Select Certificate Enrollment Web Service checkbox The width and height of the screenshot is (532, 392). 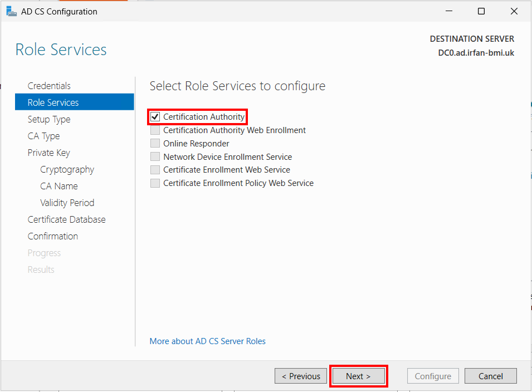tap(155, 169)
